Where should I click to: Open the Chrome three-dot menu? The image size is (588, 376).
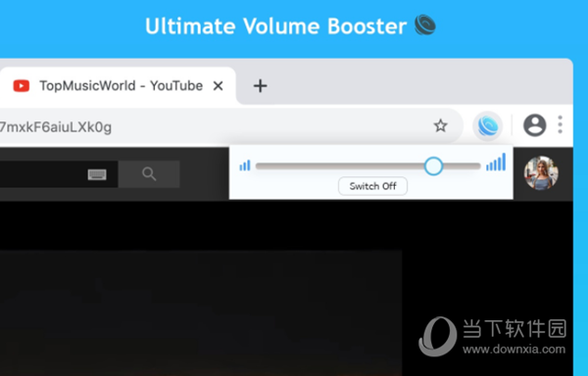(560, 124)
